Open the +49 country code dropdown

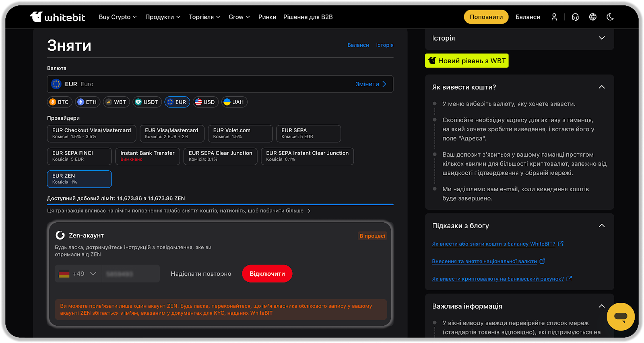click(78, 274)
